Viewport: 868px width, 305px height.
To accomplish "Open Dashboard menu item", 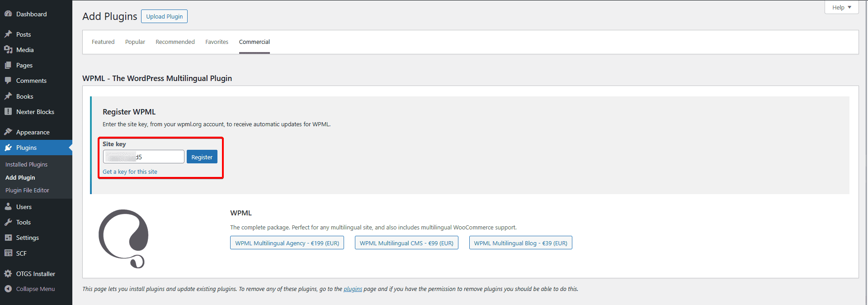I will [x=31, y=14].
